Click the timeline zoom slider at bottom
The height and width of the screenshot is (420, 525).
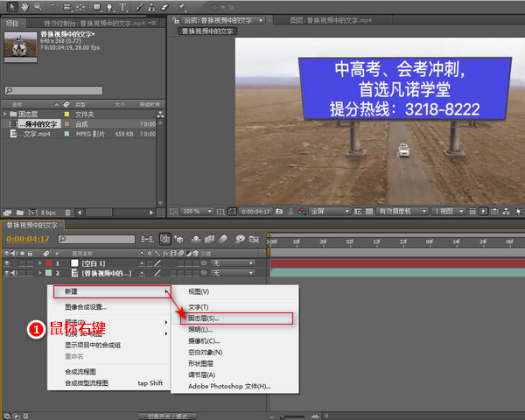click(292, 416)
